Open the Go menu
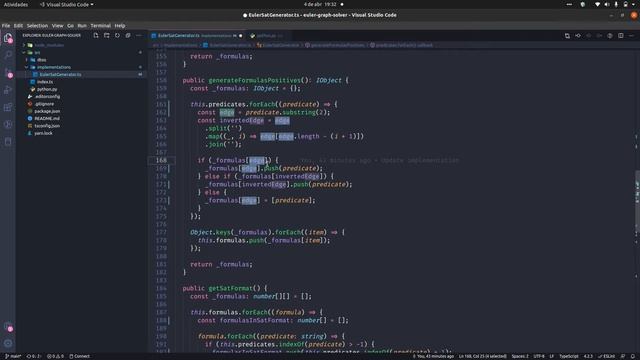Screen dimensions: 640x360 pos(71,26)
